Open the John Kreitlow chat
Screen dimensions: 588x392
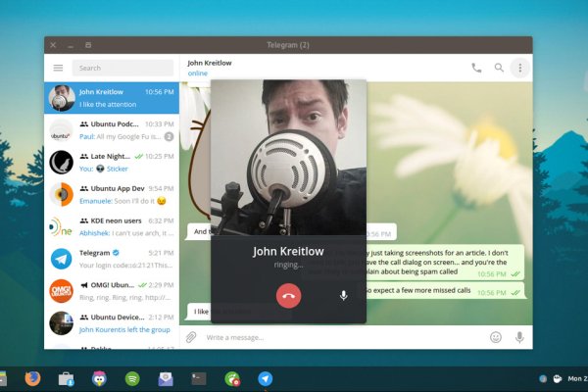[111, 97]
